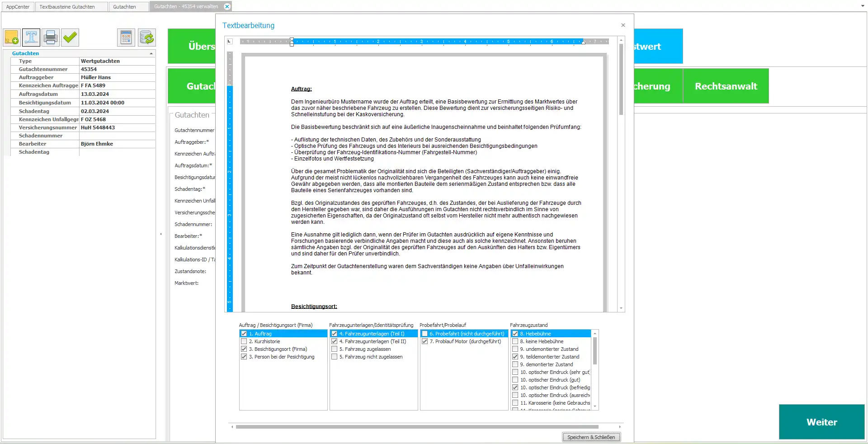868x444 pixels.
Task: Click the green checkmark toolbar icon
Action: click(70, 37)
